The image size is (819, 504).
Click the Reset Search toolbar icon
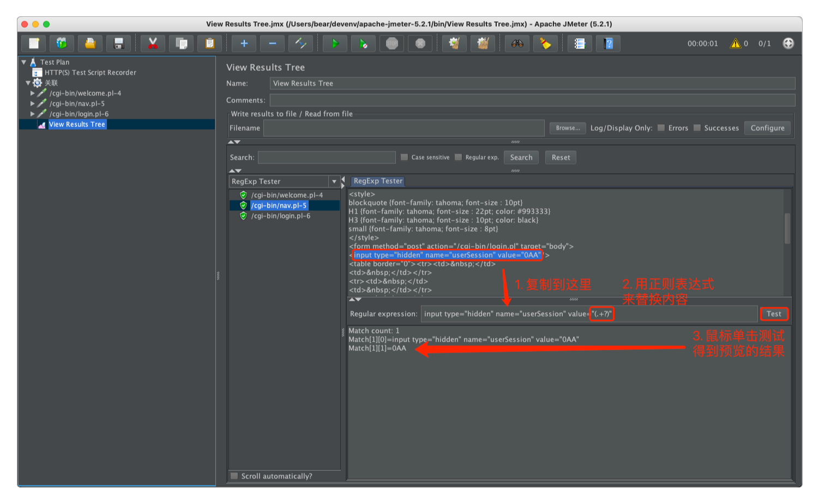(546, 44)
